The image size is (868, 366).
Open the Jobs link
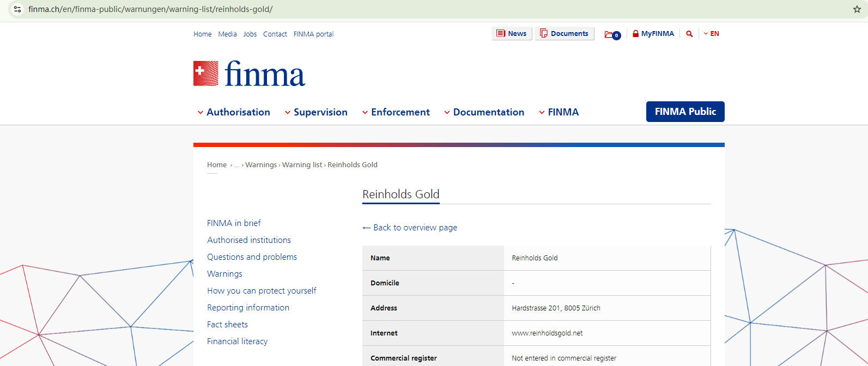[x=250, y=34]
